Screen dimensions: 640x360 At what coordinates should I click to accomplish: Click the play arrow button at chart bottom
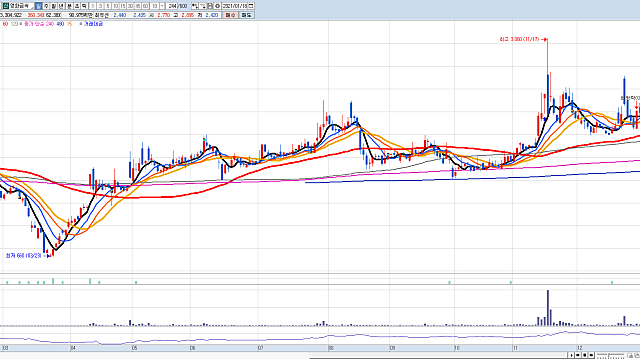pyautogui.click(x=571, y=355)
